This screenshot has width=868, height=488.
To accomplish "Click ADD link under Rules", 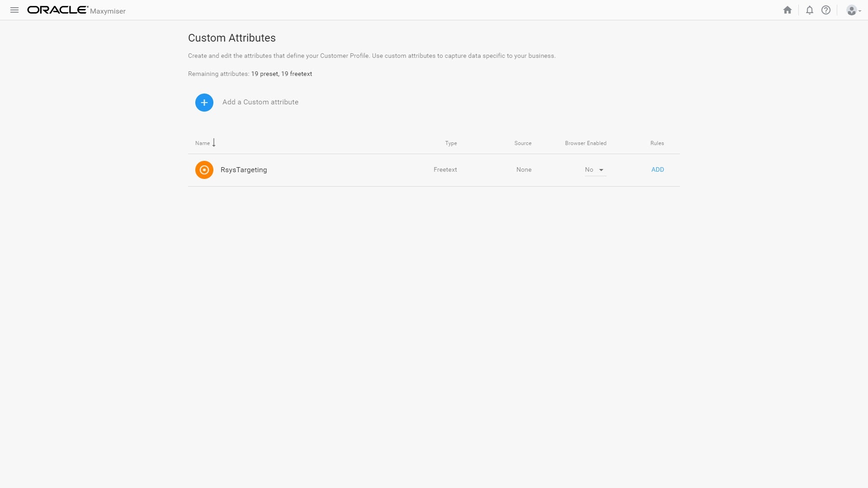I will pyautogui.click(x=657, y=170).
